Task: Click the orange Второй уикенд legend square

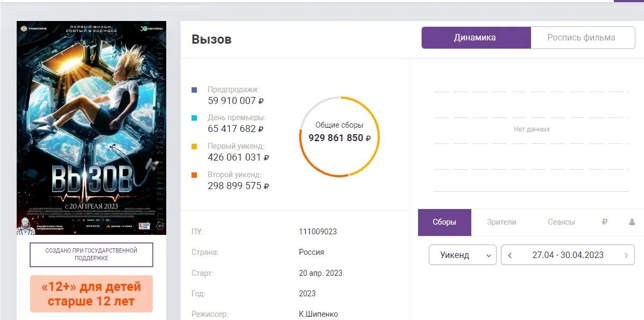Action: pyautogui.click(x=194, y=175)
